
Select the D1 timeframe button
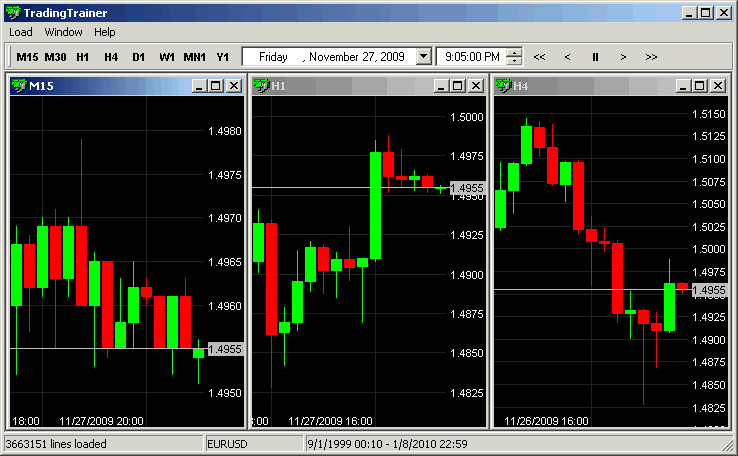click(x=138, y=57)
